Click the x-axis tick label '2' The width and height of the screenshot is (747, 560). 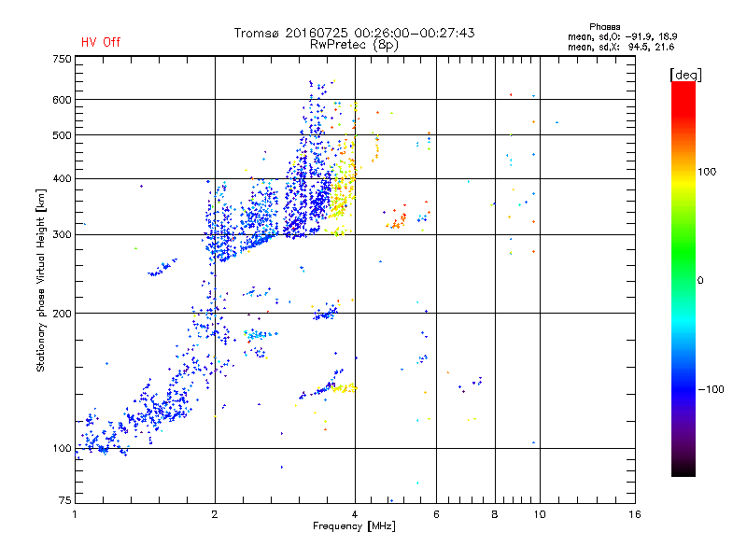click(215, 514)
